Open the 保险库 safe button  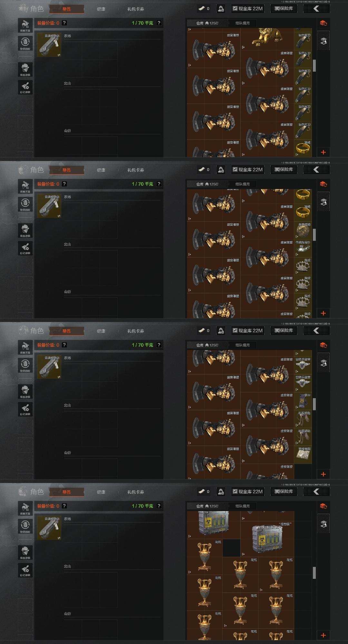(284, 8)
